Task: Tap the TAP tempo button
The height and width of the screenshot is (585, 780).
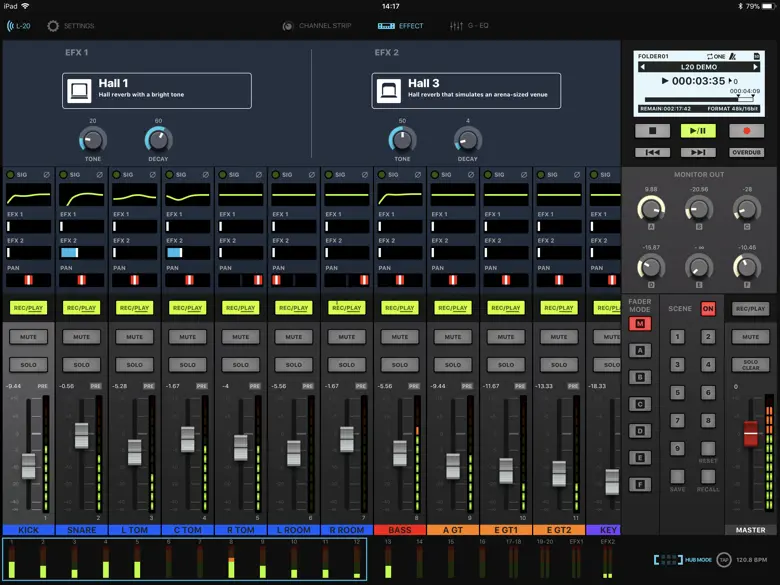Action: coord(723,561)
